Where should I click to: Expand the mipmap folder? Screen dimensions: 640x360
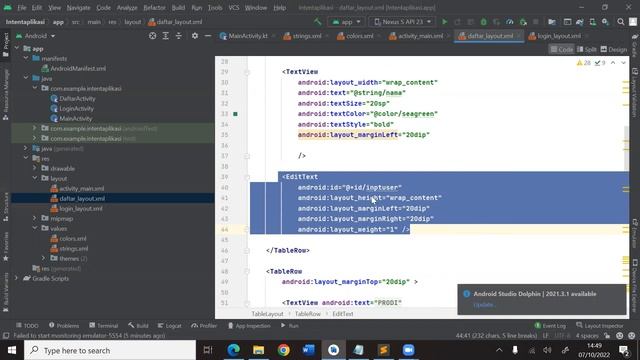coord(35,218)
